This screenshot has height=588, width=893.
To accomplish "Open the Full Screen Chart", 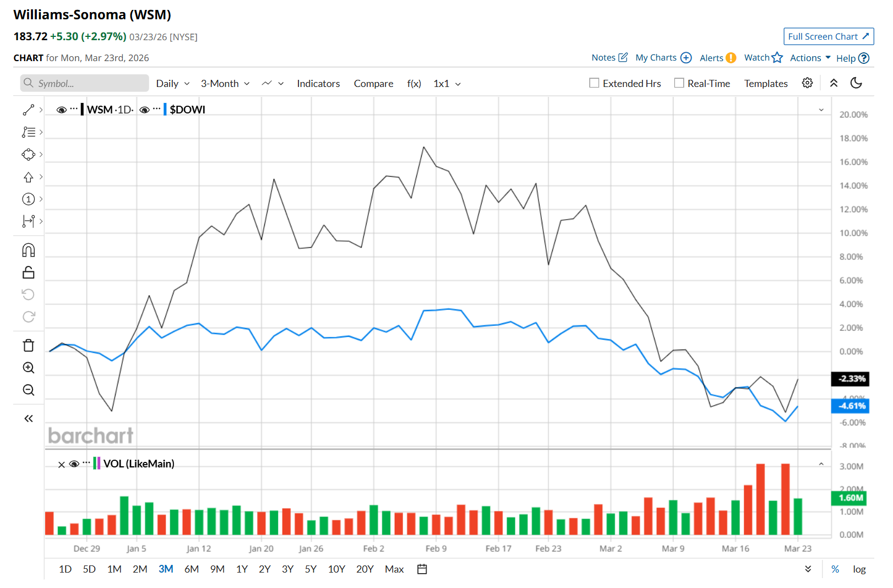I will (x=829, y=36).
